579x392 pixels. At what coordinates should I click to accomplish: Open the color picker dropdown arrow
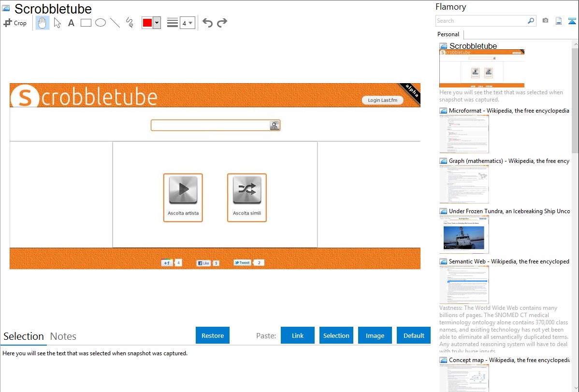point(157,23)
